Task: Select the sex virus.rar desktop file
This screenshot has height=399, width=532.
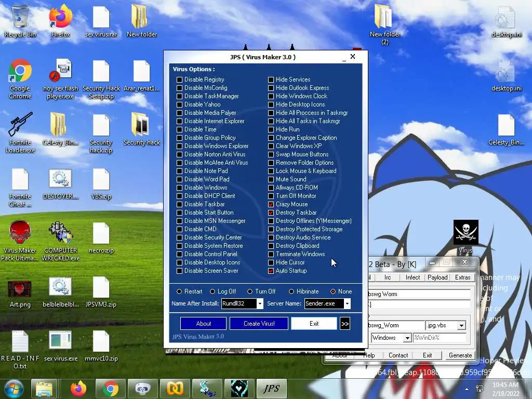Action: coord(101,21)
